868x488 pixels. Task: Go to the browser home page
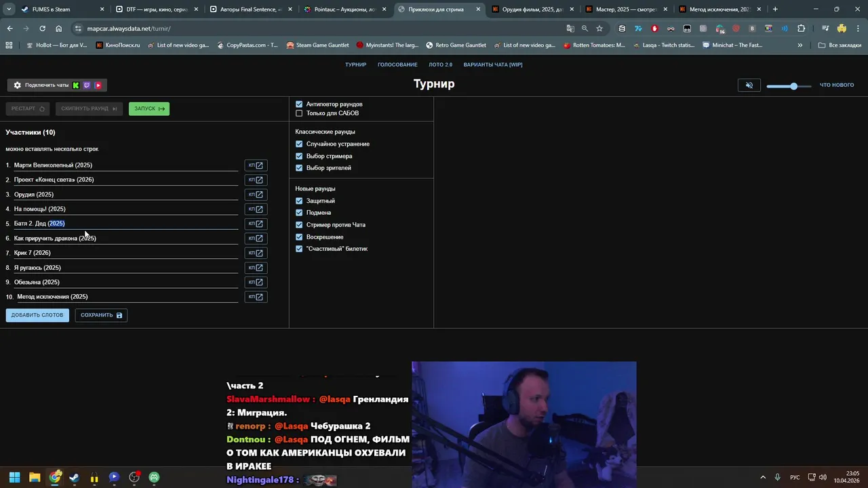[x=59, y=28]
